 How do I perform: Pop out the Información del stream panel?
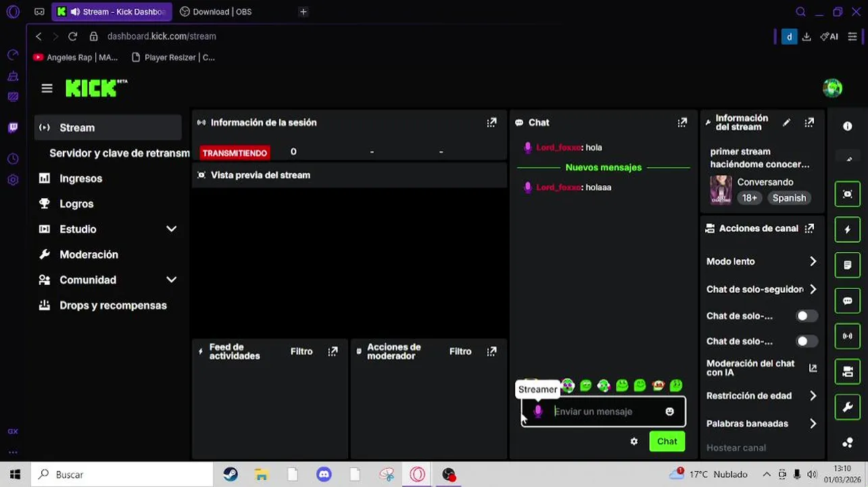point(809,122)
